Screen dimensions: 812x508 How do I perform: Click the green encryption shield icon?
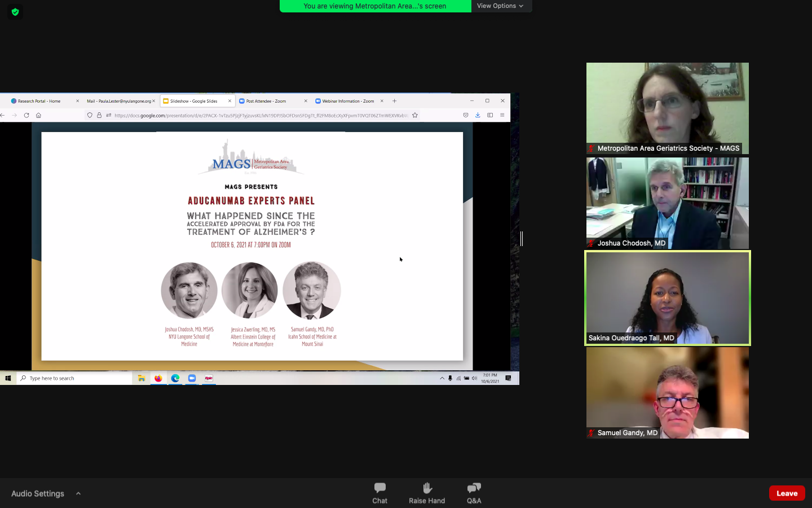click(15, 12)
